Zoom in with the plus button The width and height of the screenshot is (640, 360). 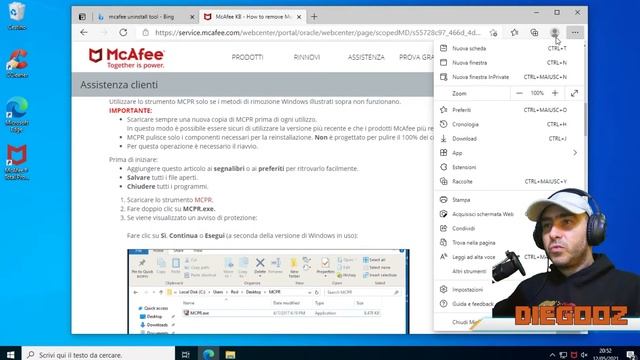pos(555,93)
